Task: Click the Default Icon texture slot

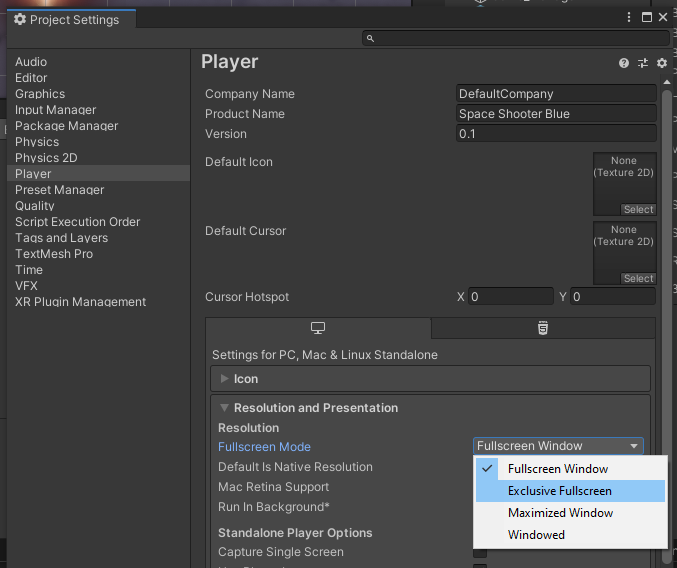Action: 625,183
